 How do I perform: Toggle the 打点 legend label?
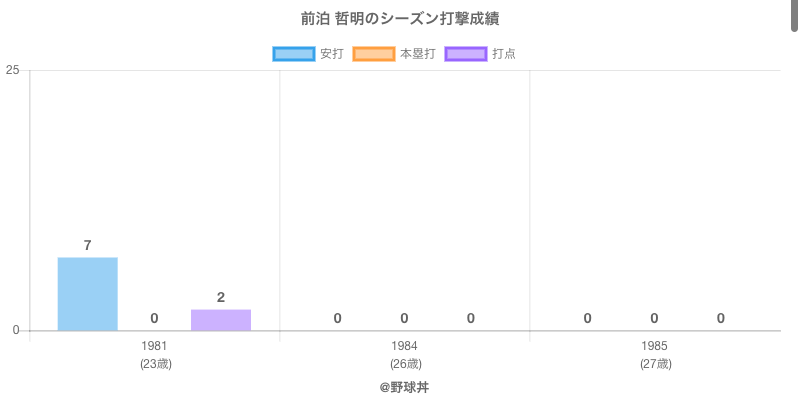504,54
